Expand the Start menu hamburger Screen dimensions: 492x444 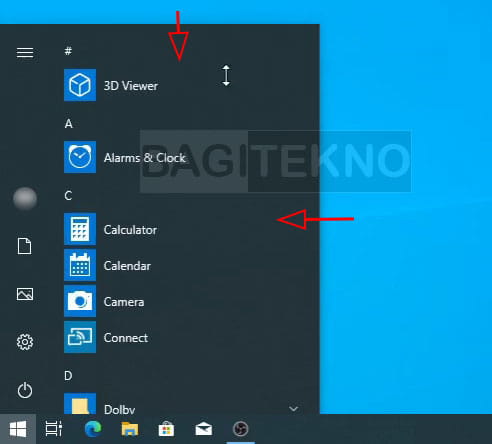coord(25,52)
